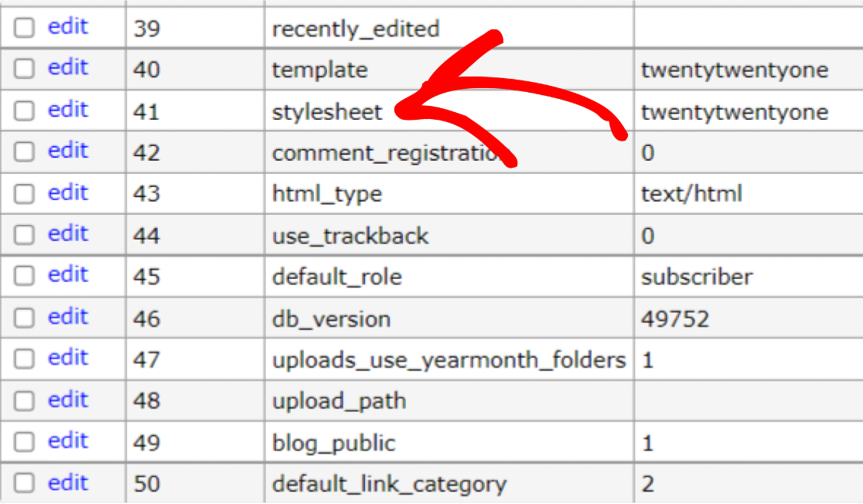Enable the checkbox for row 44 use_trackback
This screenshot has width=863, height=504.
pyautogui.click(x=24, y=235)
